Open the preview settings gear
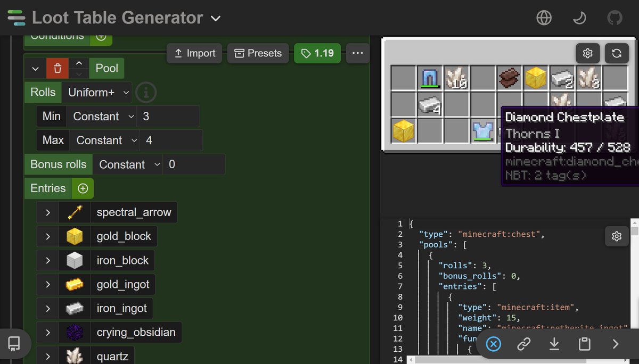Screen dimensions: 639x364 pos(587,53)
